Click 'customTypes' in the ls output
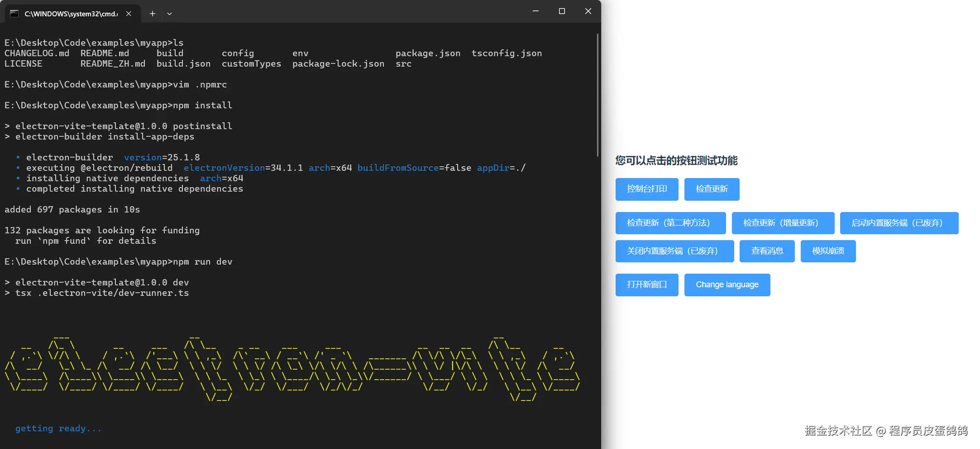 coord(251,64)
